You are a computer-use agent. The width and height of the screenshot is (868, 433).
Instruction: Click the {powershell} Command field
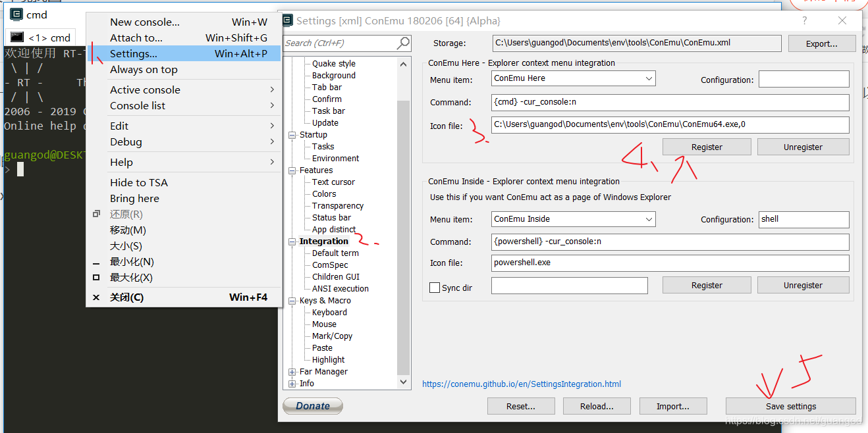pyautogui.click(x=670, y=242)
